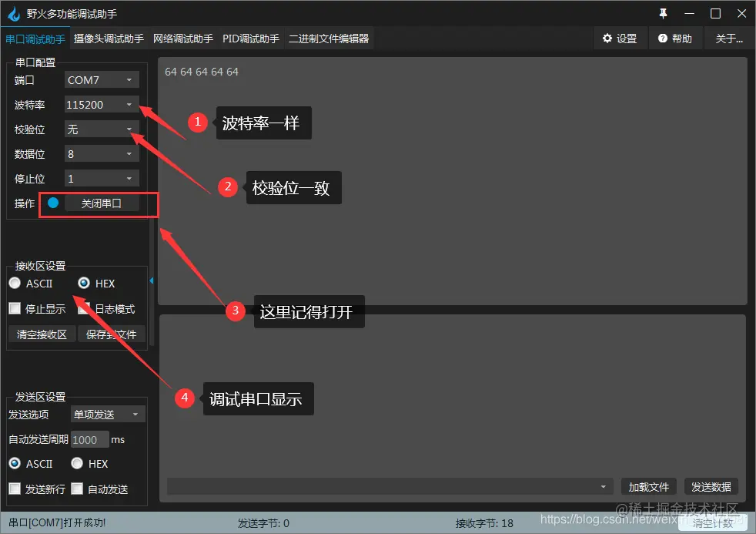The height and width of the screenshot is (534, 756).
Task: Change baud rate via the 115200 dropdown
Action: [x=101, y=104]
